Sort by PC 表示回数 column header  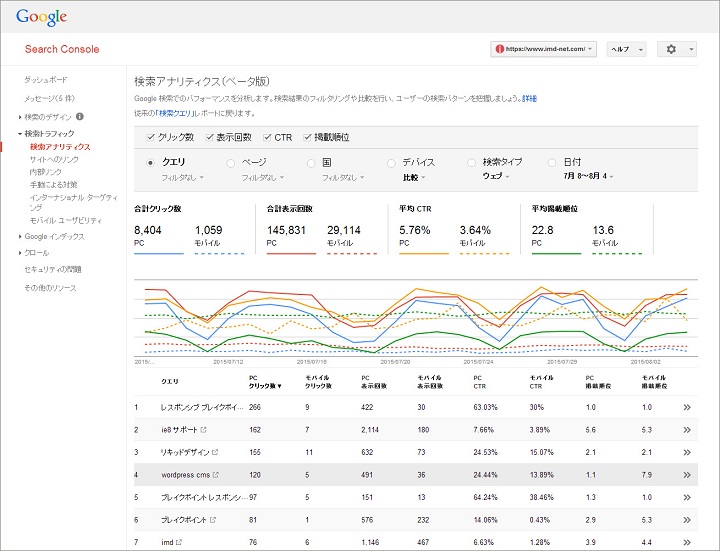(x=374, y=382)
